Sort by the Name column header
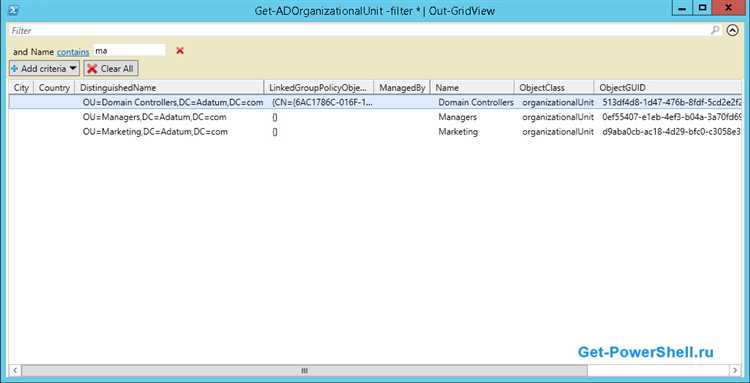 click(472, 88)
